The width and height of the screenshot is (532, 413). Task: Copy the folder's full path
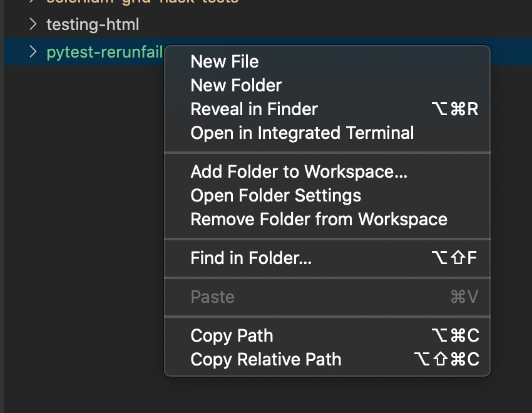(x=232, y=335)
